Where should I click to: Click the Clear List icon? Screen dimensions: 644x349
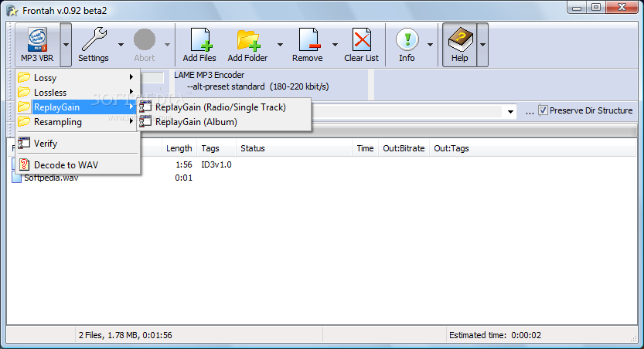click(362, 40)
